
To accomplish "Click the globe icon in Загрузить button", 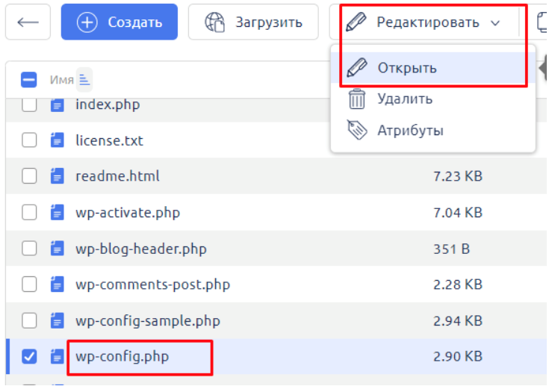I will tap(217, 22).
